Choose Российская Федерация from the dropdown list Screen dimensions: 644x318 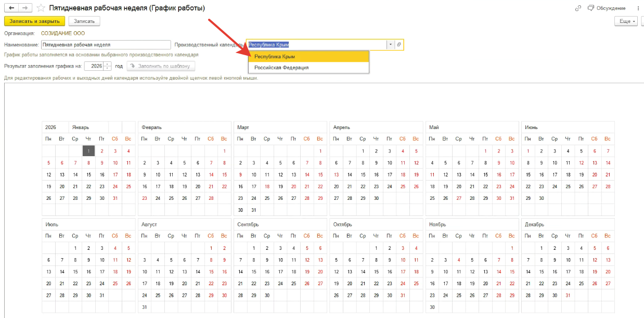308,68
